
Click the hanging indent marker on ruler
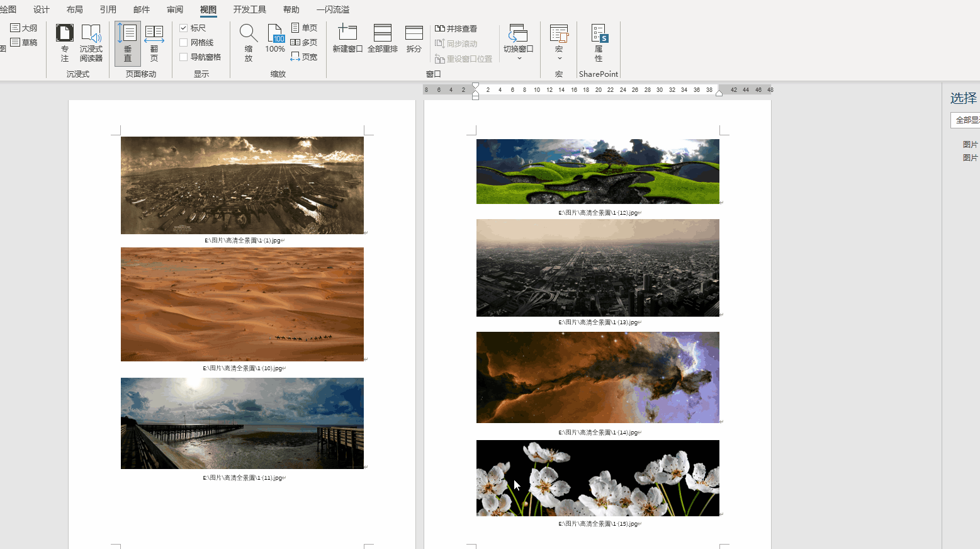[475, 92]
